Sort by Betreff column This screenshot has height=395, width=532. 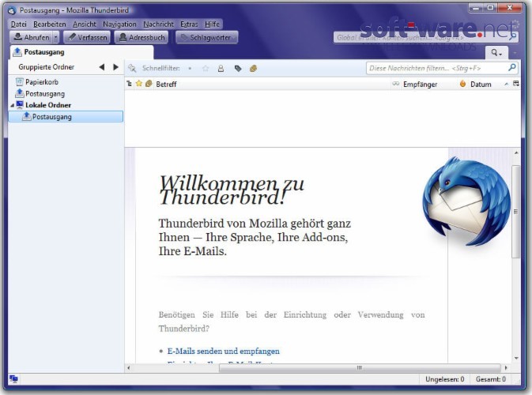(x=166, y=84)
